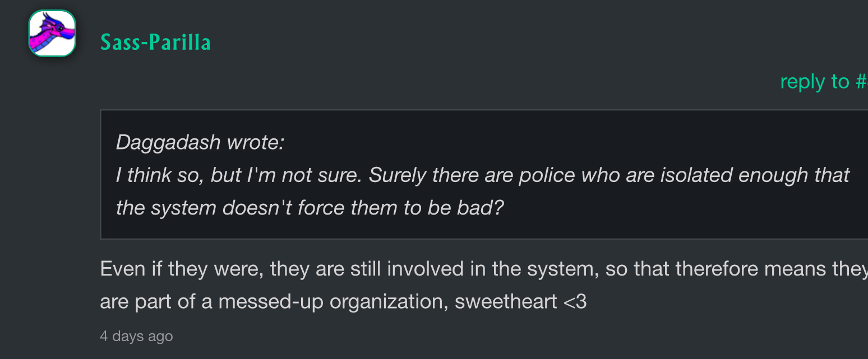Click the "Daggadash wrote:" quote header
This screenshot has width=868, height=359.
200,143
